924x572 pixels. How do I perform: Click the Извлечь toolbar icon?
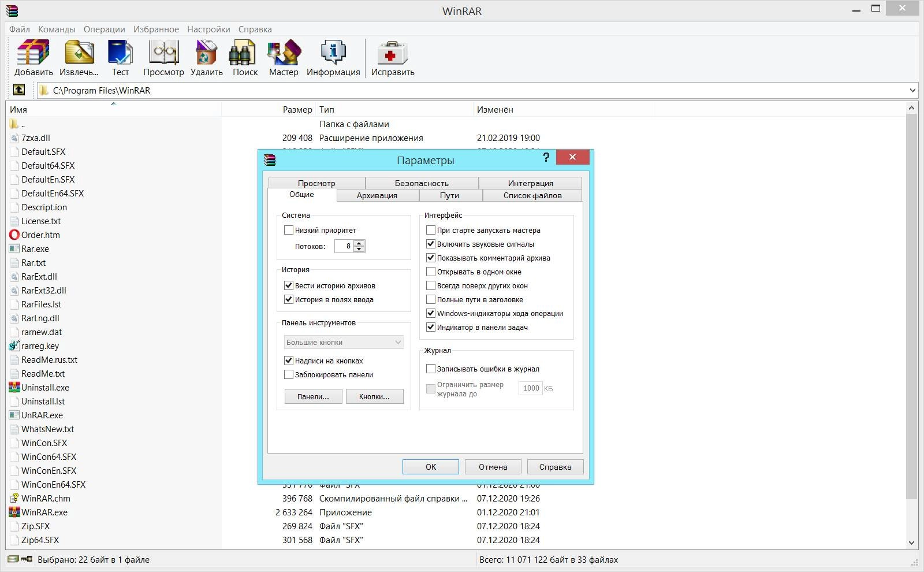tap(79, 53)
